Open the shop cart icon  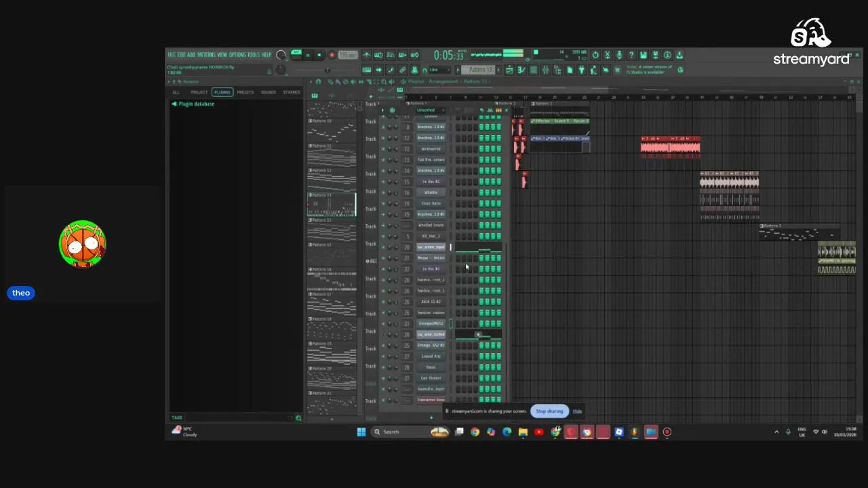click(616, 70)
